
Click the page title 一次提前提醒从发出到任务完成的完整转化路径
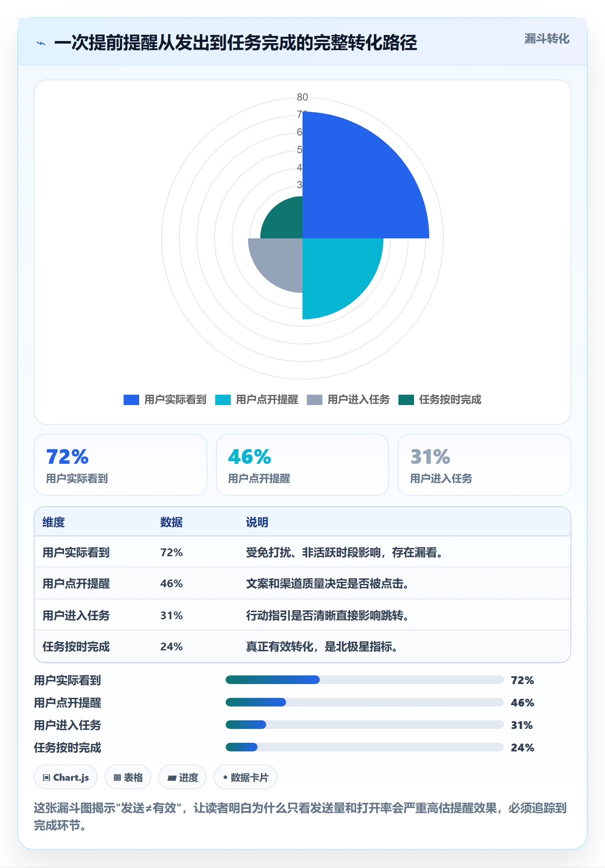236,43
